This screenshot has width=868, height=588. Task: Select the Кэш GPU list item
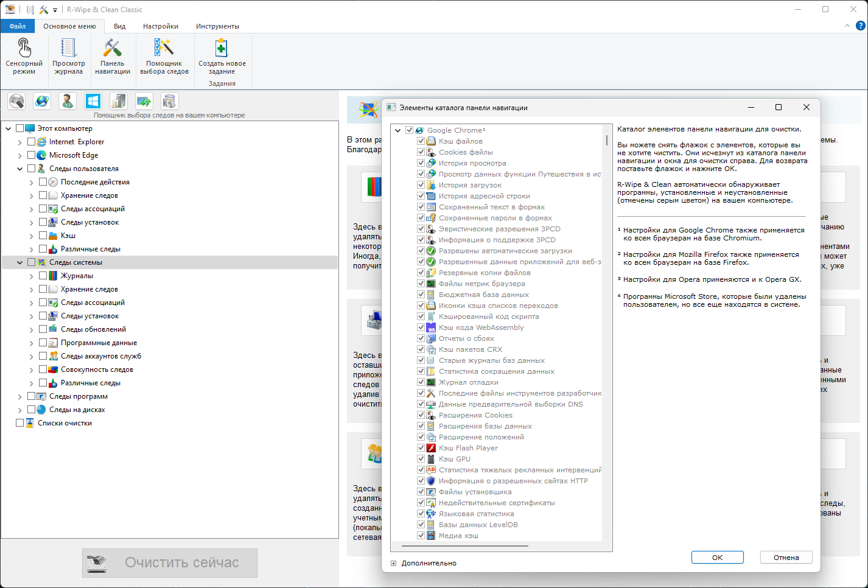[x=455, y=459]
